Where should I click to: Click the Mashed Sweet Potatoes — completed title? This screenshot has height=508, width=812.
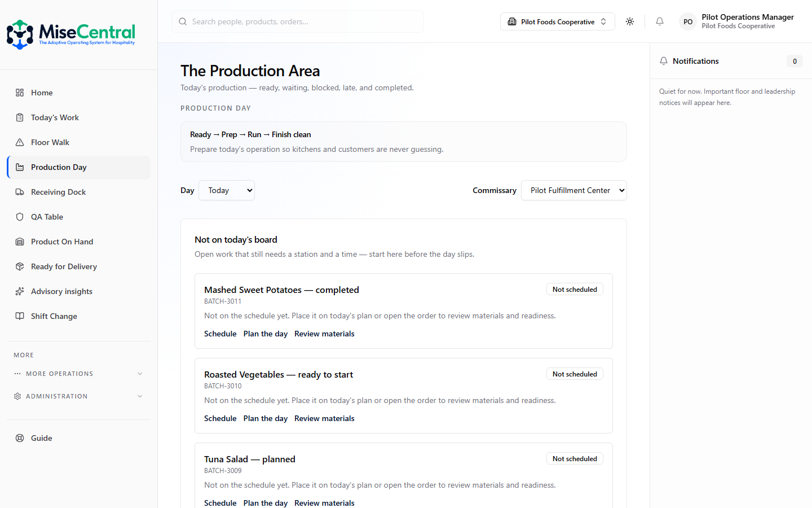pos(281,290)
